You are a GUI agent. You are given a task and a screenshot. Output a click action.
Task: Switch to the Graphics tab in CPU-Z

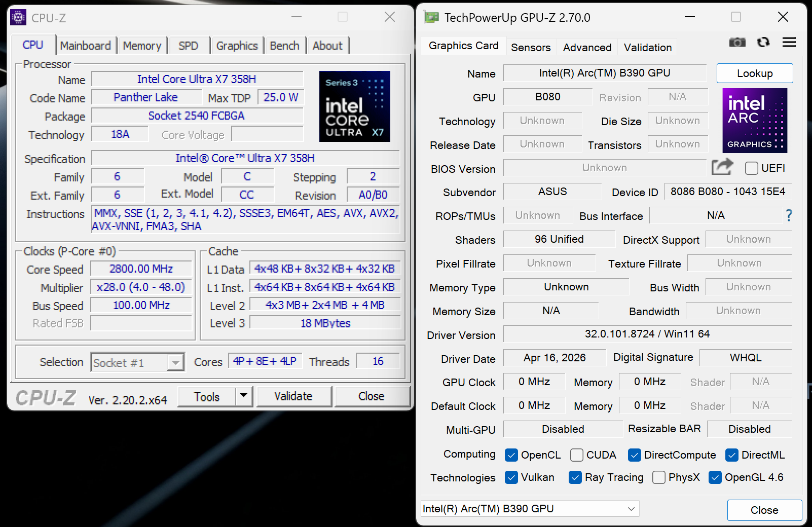coord(237,46)
